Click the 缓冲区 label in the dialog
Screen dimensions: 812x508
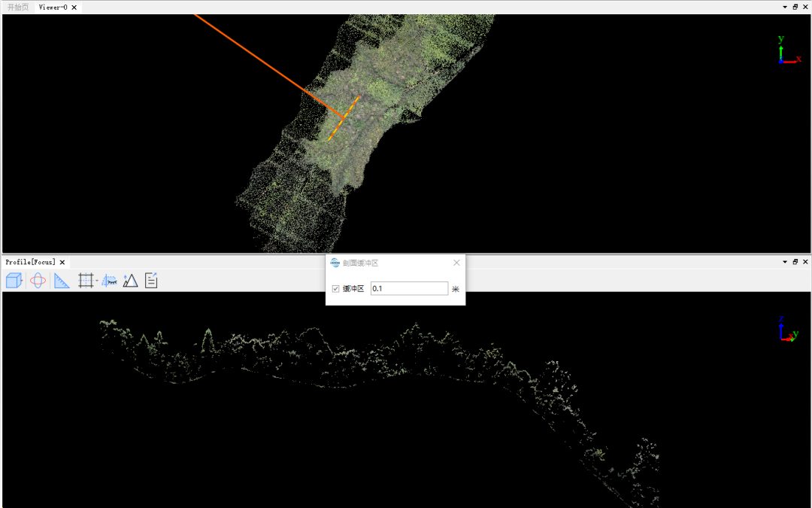coord(353,289)
